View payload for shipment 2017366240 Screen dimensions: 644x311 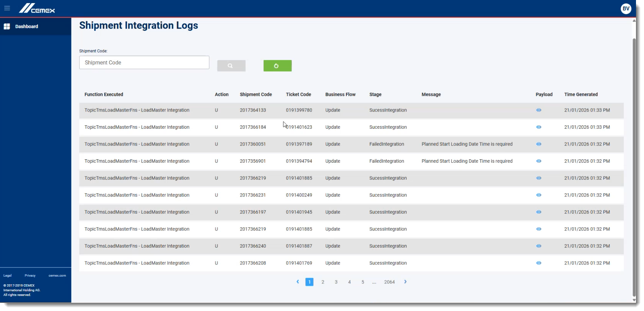[x=539, y=246]
